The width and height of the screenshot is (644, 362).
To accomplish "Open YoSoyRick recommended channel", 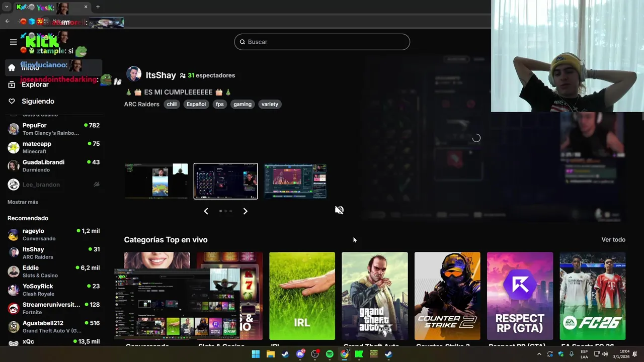I will click(53, 290).
